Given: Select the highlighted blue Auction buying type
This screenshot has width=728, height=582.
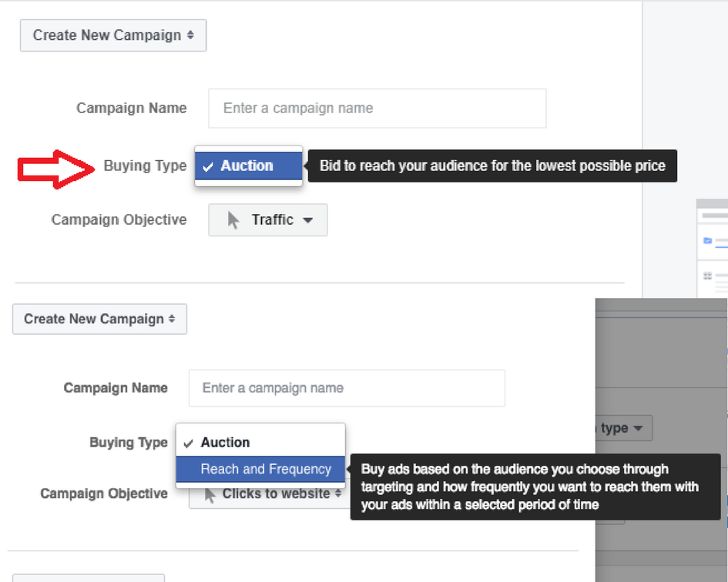Looking at the screenshot, I should pos(248,166).
